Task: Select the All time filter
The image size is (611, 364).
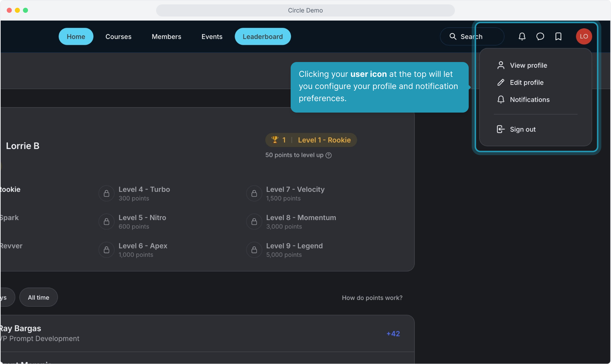Action: click(38, 297)
